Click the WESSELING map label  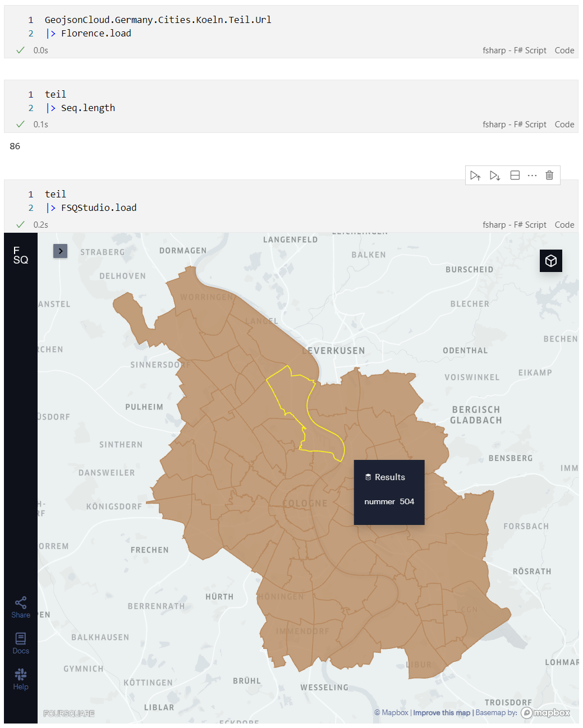point(324,687)
